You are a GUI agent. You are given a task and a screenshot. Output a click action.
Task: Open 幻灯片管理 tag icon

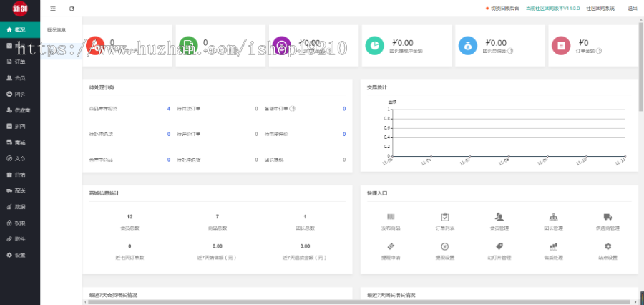(499, 246)
